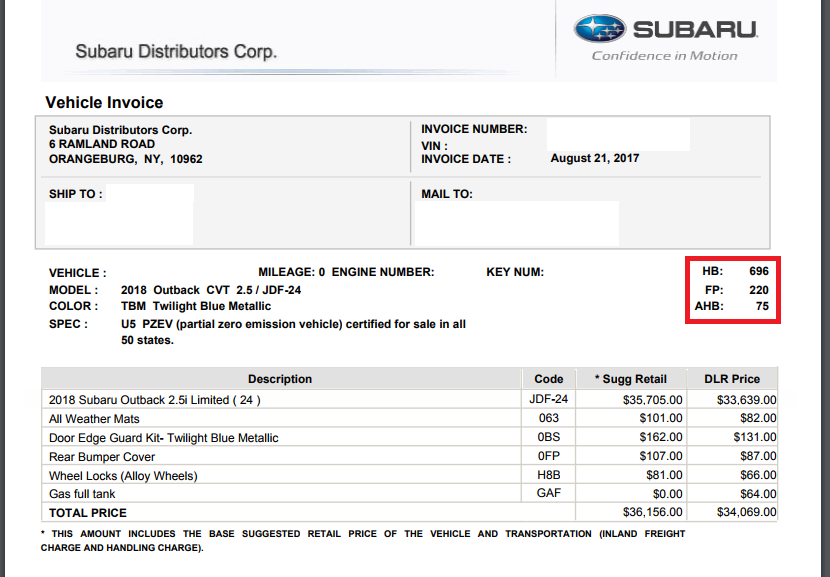Click the blank MAIL TO address box
This screenshot has height=577, width=830.
point(517,223)
